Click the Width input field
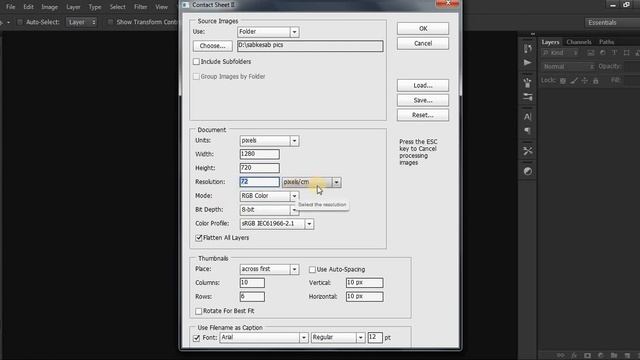This screenshot has height=360, width=640. [x=260, y=154]
